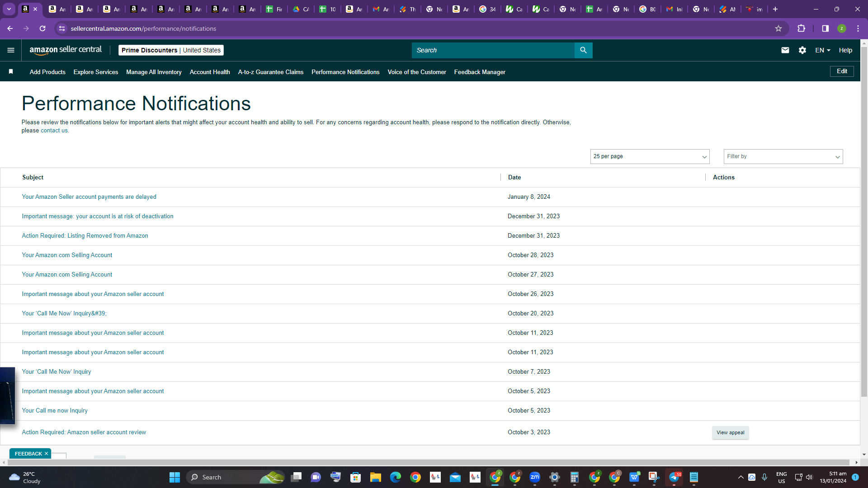The width and height of the screenshot is (868, 488).
Task: Toggle the Chrome side panel icon
Action: point(826,28)
